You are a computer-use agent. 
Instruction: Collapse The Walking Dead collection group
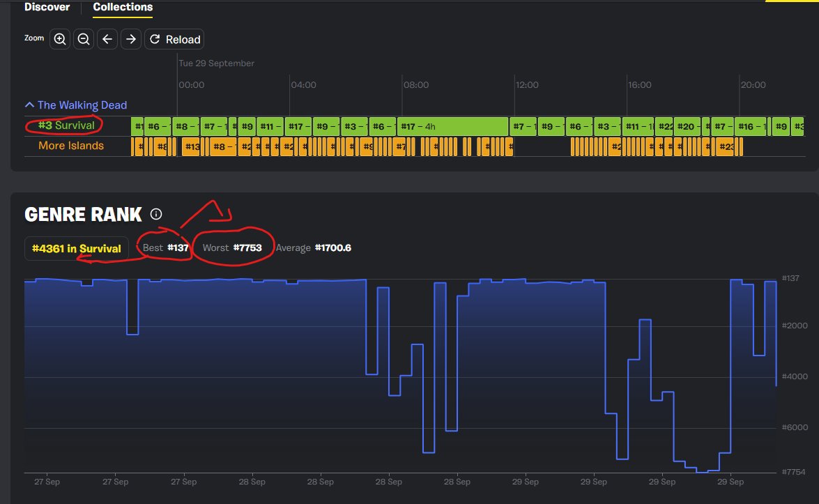(30, 105)
